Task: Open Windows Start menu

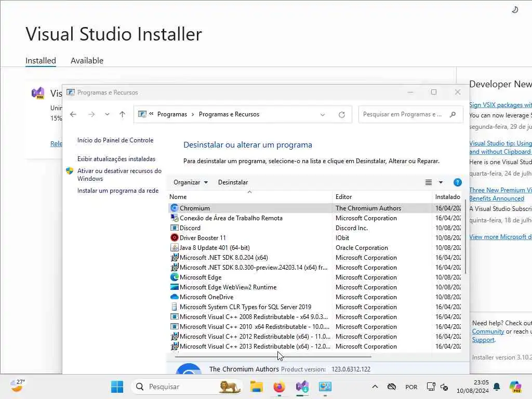Action: coord(117,387)
